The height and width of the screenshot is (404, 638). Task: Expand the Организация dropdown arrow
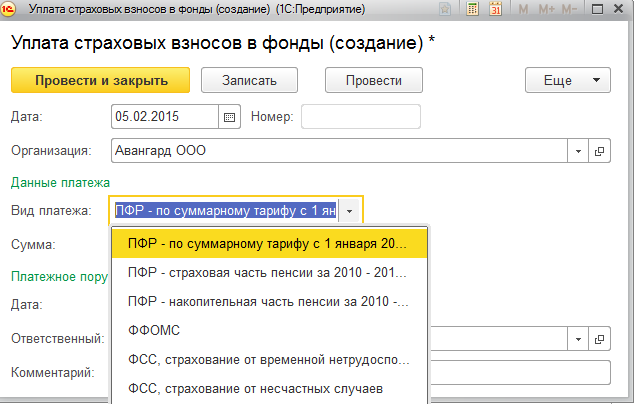578,151
